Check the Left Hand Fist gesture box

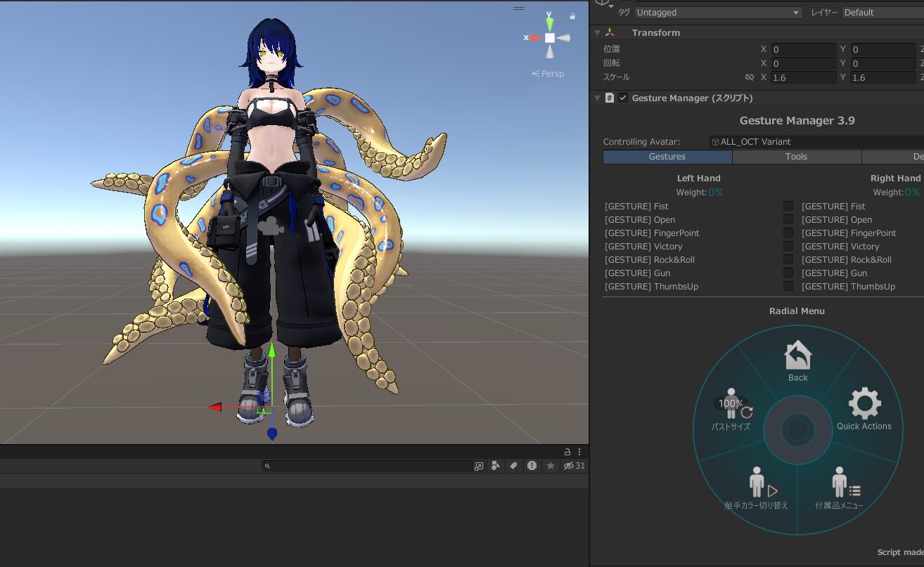pos(788,207)
